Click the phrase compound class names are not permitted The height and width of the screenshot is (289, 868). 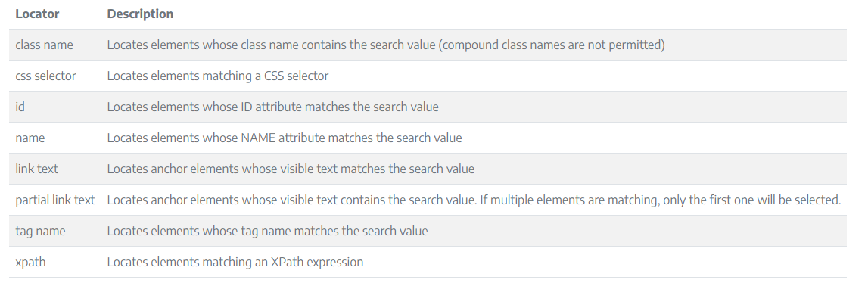tap(552, 45)
